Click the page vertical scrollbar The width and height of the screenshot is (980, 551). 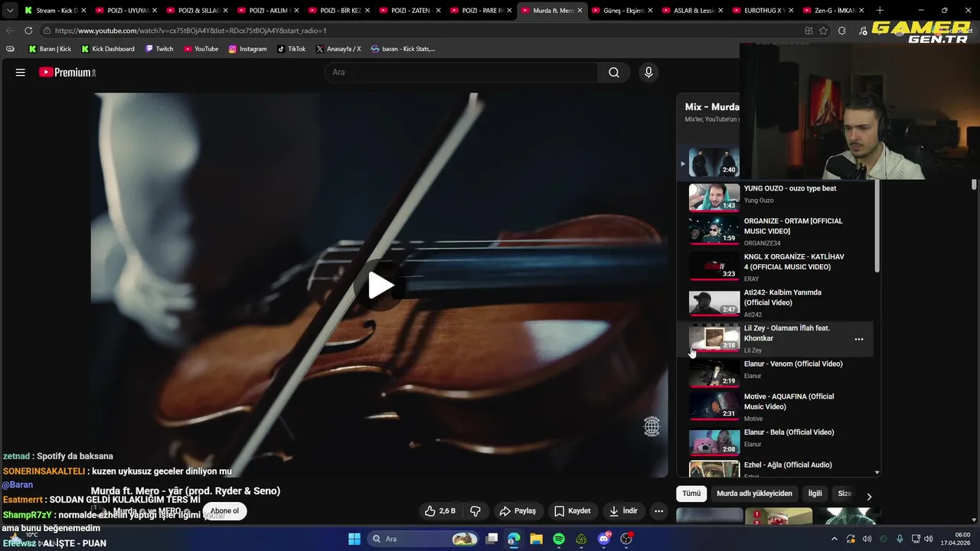(x=974, y=184)
